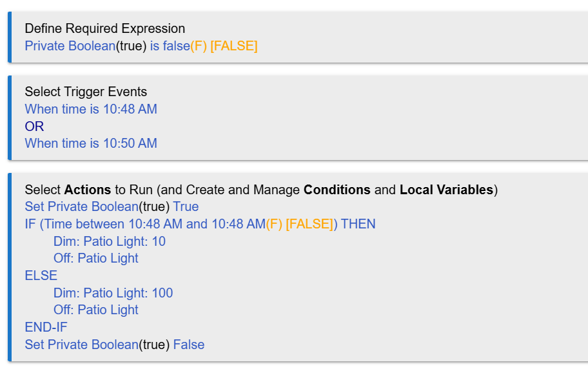Screen dimensions: 588x371
Task: Click the orange [FALSE] in IF line
Action: coord(310,224)
